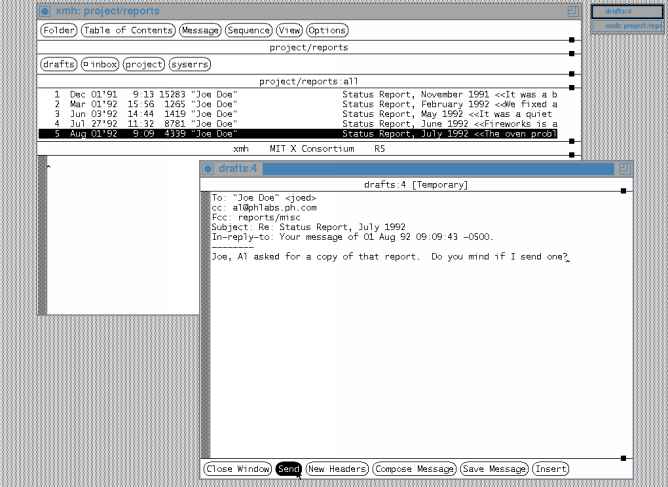
Task: Select the inbox folder button
Action: coord(99,64)
